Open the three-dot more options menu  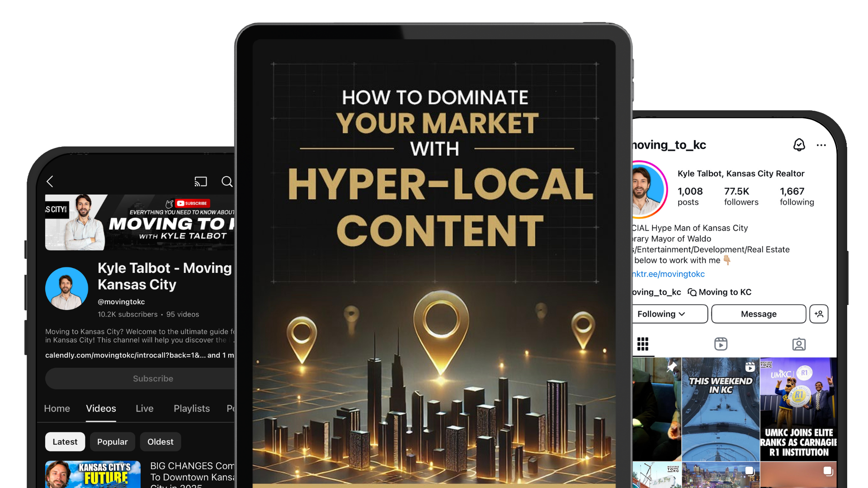pyautogui.click(x=821, y=145)
